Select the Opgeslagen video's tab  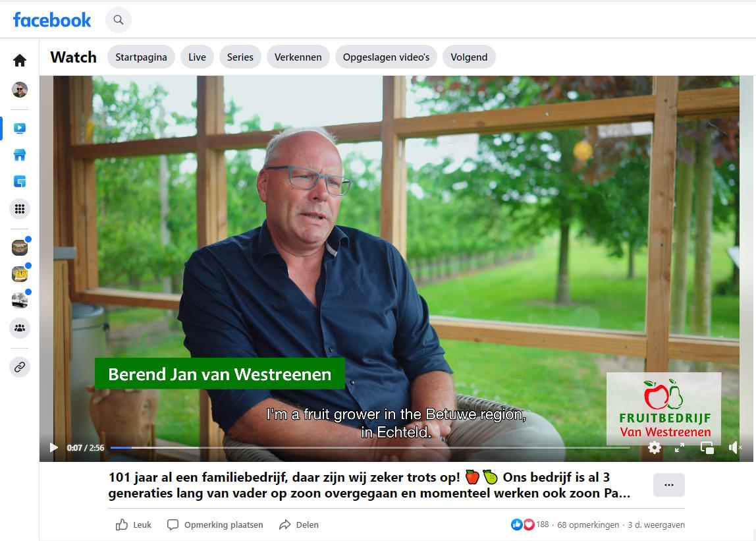[x=386, y=57]
